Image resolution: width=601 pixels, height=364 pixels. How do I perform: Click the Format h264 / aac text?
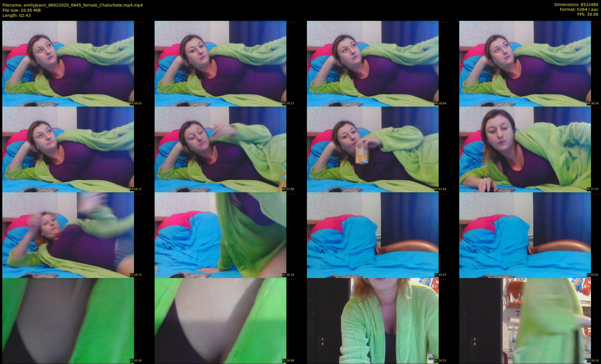579,9
